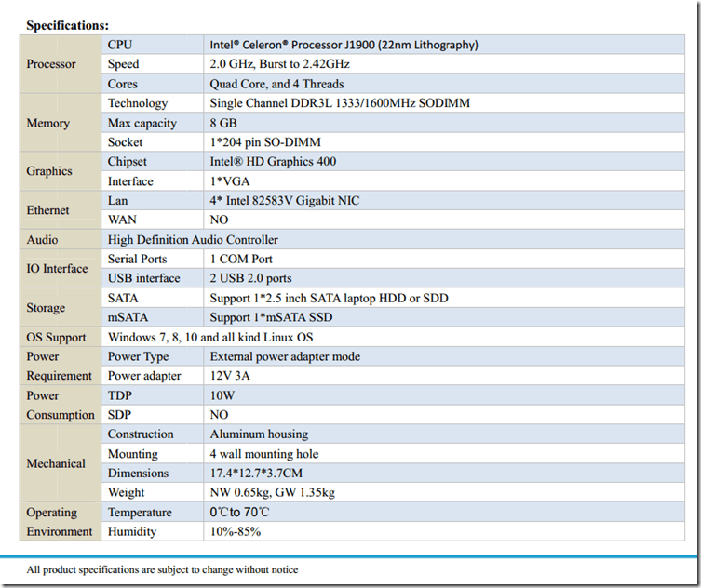Click the 8 GB max capacity value

tap(224, 123)
